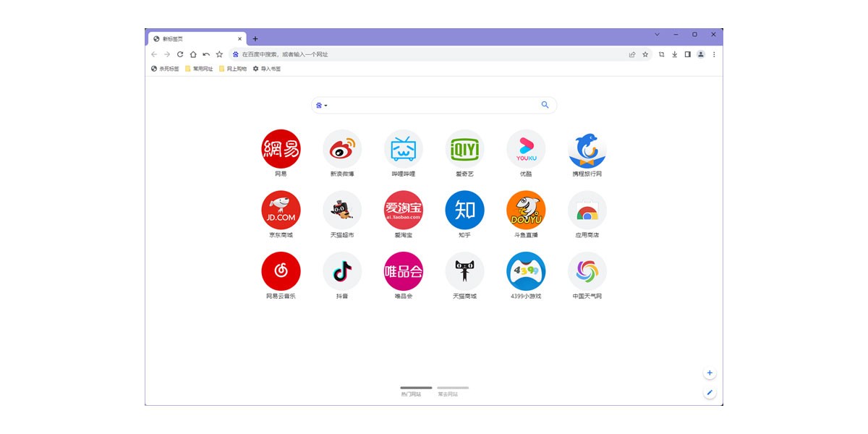Go back to the previous page
The height and width of the screenshot is (434, 868).
(x=154, y=54)
